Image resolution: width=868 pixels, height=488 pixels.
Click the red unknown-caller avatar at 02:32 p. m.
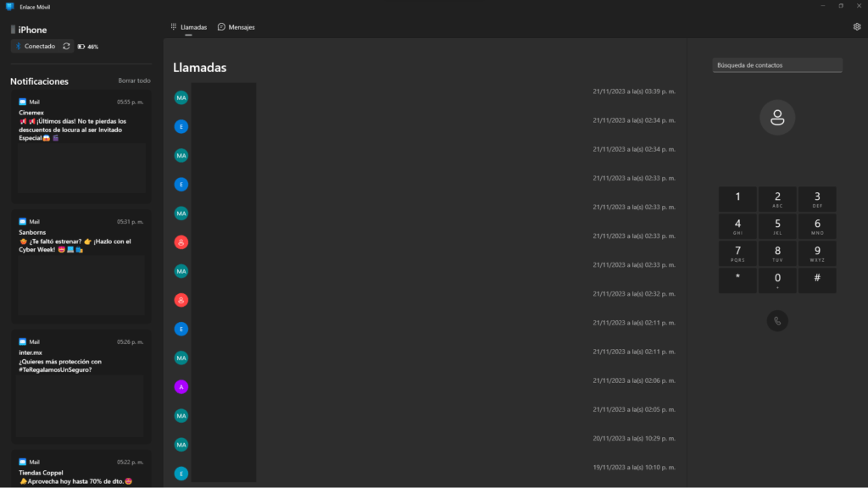click(x=181, y=300)
